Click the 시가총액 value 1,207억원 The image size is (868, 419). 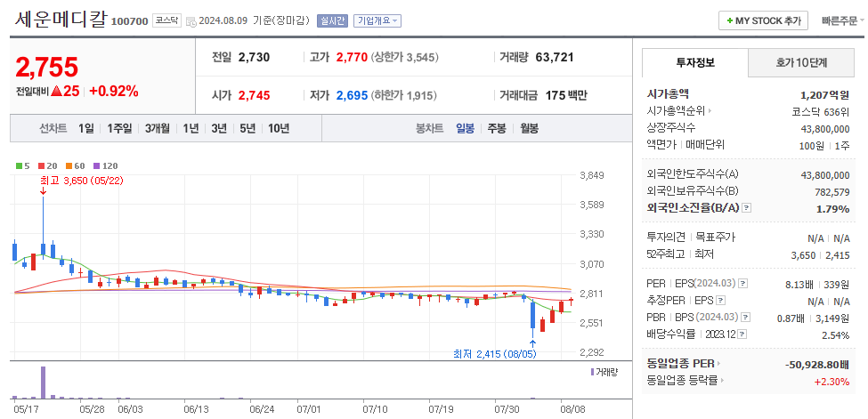click(824, 94)
